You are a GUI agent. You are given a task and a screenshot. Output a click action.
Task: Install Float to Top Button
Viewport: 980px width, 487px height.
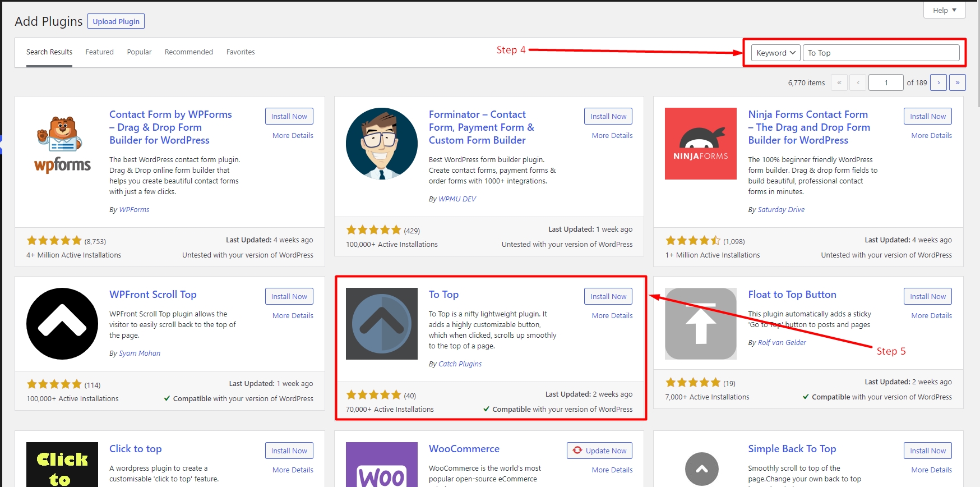pos(928,296)
